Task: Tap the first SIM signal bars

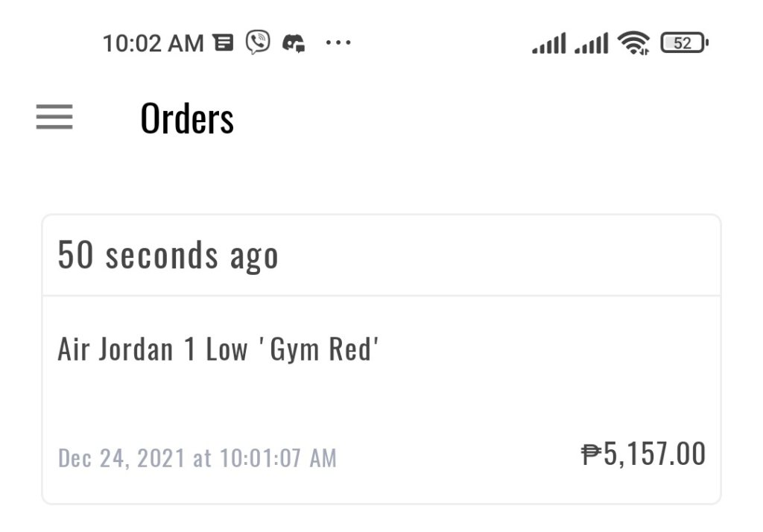Action: point(549,43)
